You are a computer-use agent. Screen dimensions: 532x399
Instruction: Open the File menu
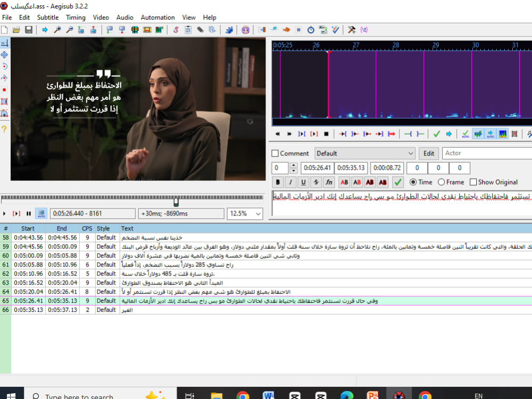click(x=7, y=18)
